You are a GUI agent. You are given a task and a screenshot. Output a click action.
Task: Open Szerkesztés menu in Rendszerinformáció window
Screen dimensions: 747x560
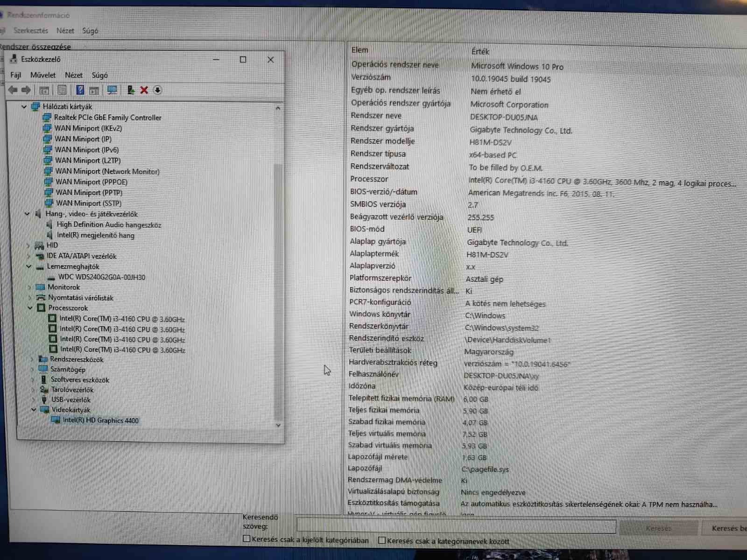[31, 30]
